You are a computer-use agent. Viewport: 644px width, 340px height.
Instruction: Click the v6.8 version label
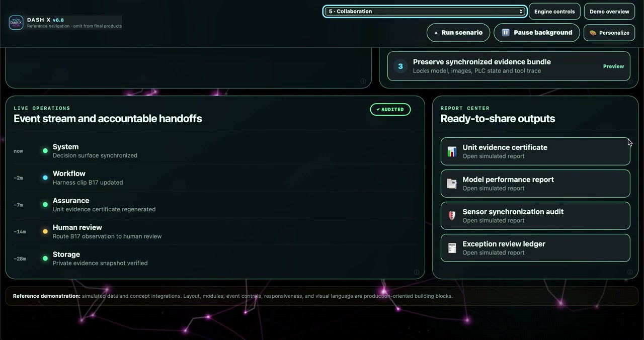click(x=58, y=20)
